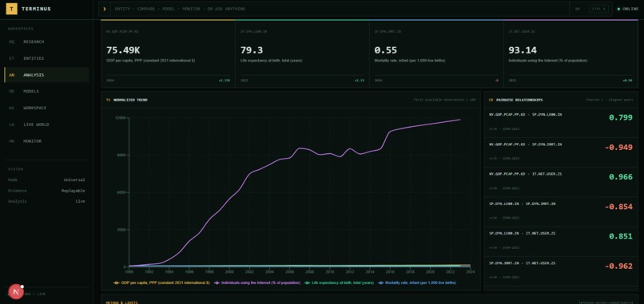The image size is (644, 304).
Task: Click the WS code beside Workspace
Action: point(12,108)
